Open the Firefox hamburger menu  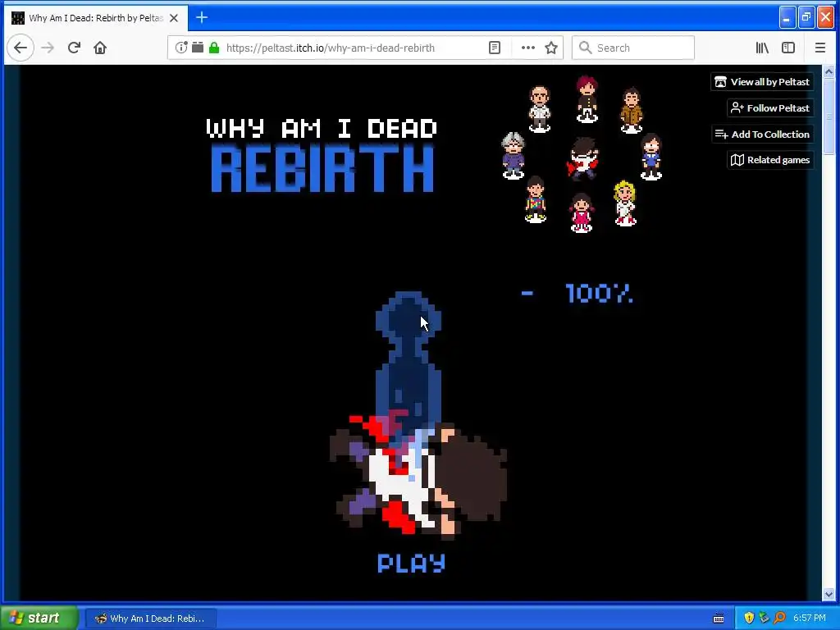click(x=819, y=48)
